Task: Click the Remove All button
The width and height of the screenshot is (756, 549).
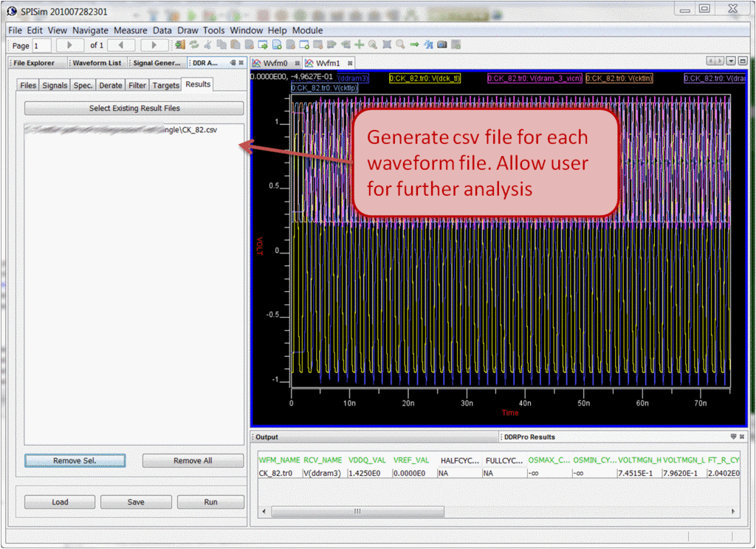Action: point(193,460)
